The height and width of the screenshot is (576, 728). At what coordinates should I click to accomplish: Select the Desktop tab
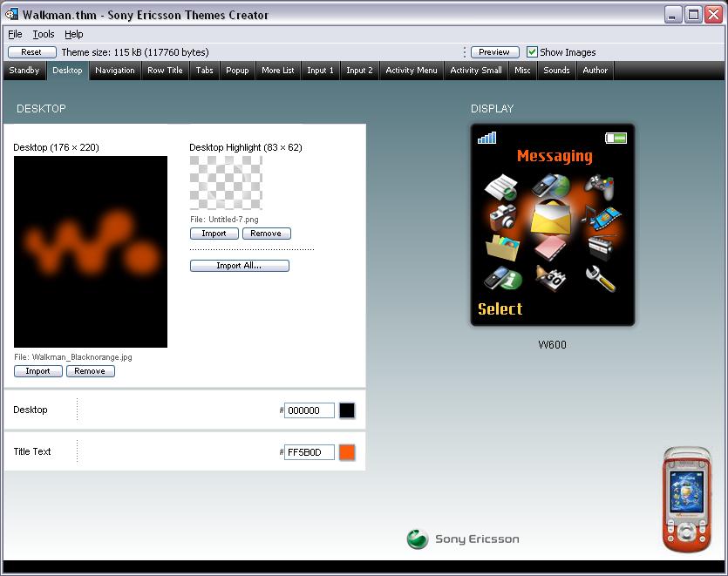[x=67, y=70]
